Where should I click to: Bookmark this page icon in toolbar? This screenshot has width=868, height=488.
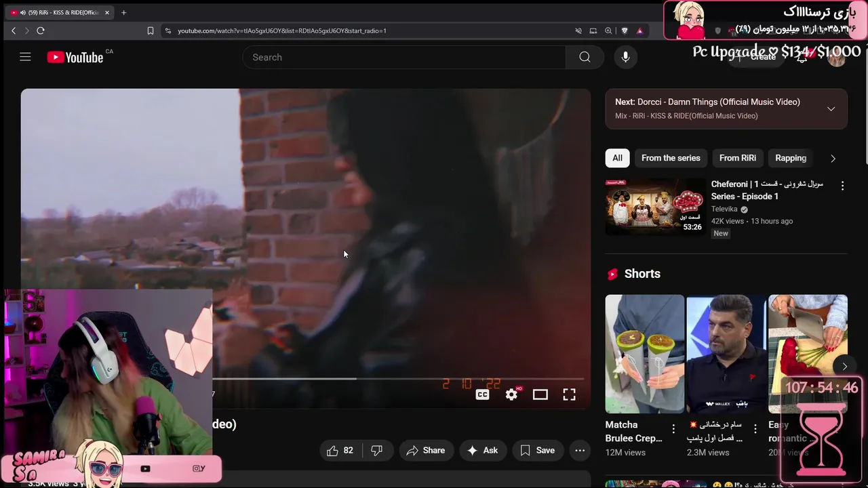click(x=151, y=30)
